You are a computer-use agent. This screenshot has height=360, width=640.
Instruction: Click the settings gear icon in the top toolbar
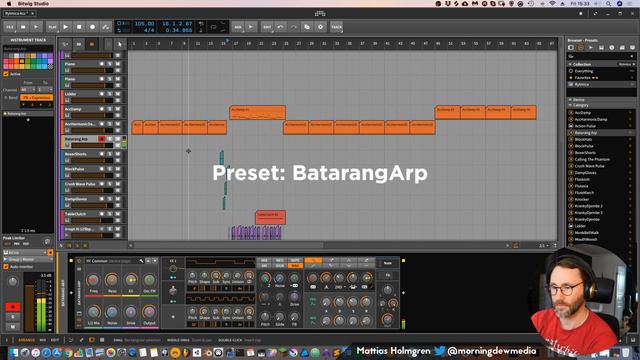[x=320, y=27]
